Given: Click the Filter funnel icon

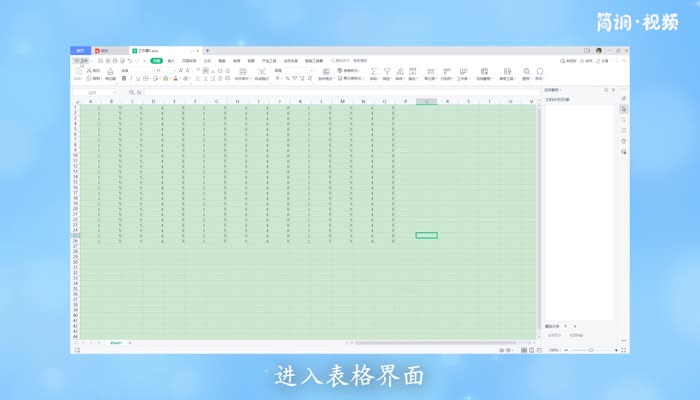Looking at the screenshot, I should pyautogui.click(x=386, y=72).
